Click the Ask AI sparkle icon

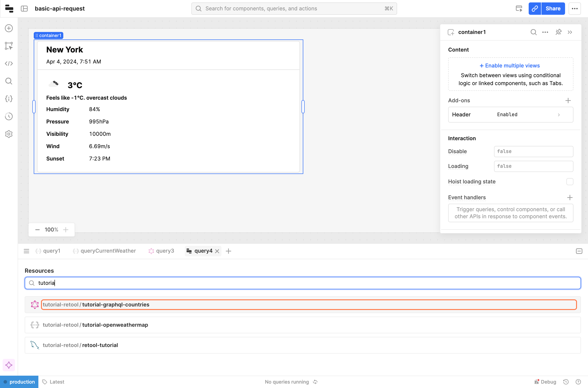[9, 365]
